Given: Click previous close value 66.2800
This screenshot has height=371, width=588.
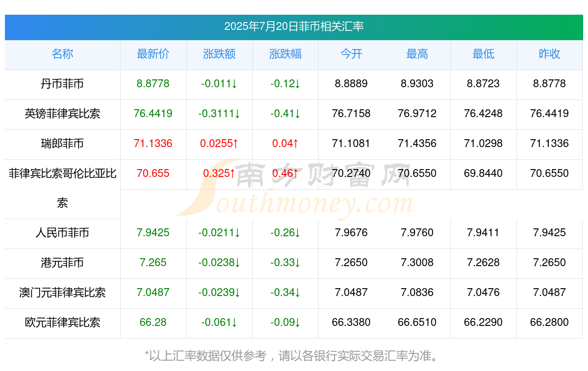Looking at the screenshot, I should (549, 322).
